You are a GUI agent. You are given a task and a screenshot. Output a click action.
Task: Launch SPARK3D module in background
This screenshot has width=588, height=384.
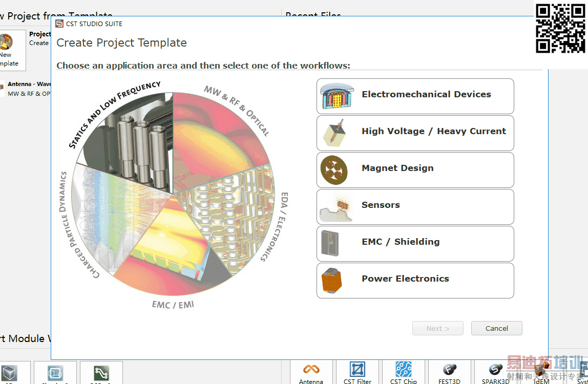click(495, 373)
